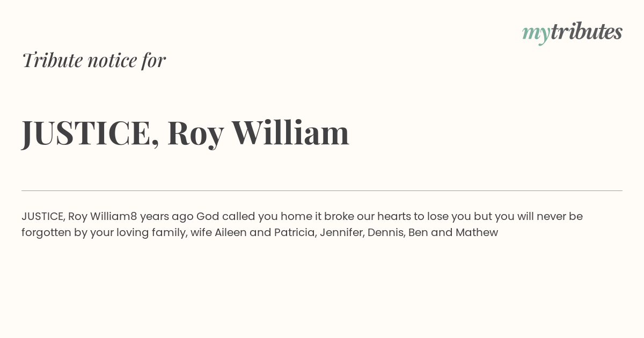Click the surname JUSTICE in large title
This screenshot has width=644, height=338.
90,133
